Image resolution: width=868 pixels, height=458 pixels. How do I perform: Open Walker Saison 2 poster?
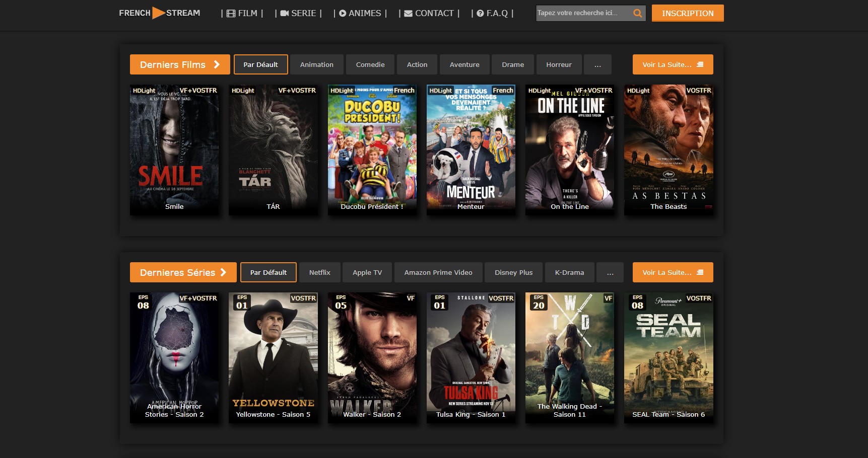pyautogui.click(x=372, y=358)
